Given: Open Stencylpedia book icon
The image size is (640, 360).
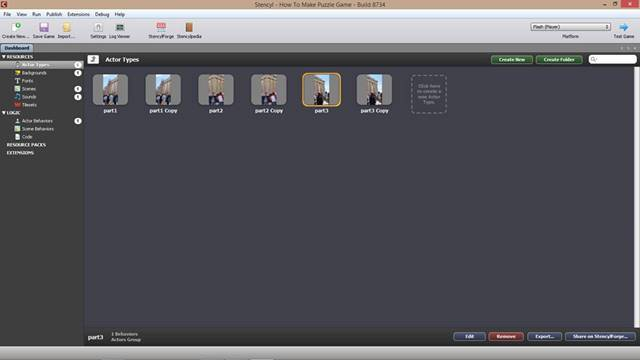Looking at the screenshot, I should [189, 28].
